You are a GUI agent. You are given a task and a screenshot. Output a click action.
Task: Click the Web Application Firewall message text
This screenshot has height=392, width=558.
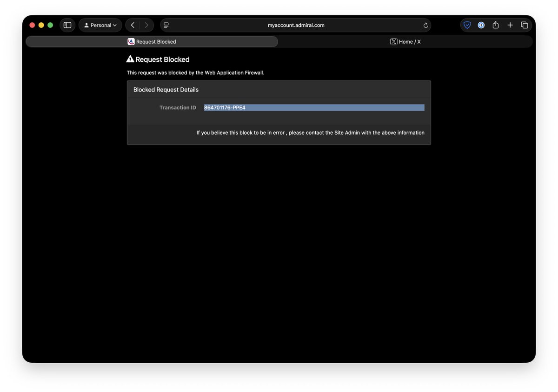[x=196, y=73]
